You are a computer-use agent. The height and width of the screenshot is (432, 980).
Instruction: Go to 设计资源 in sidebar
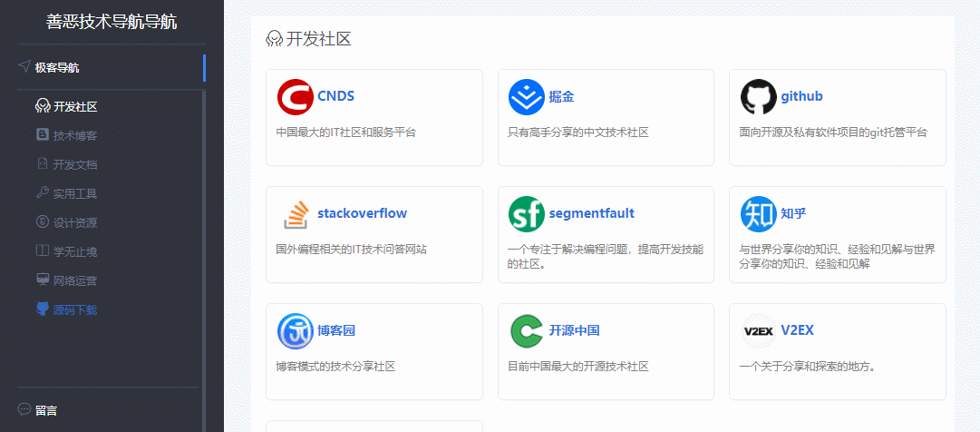tap(74, 223)
